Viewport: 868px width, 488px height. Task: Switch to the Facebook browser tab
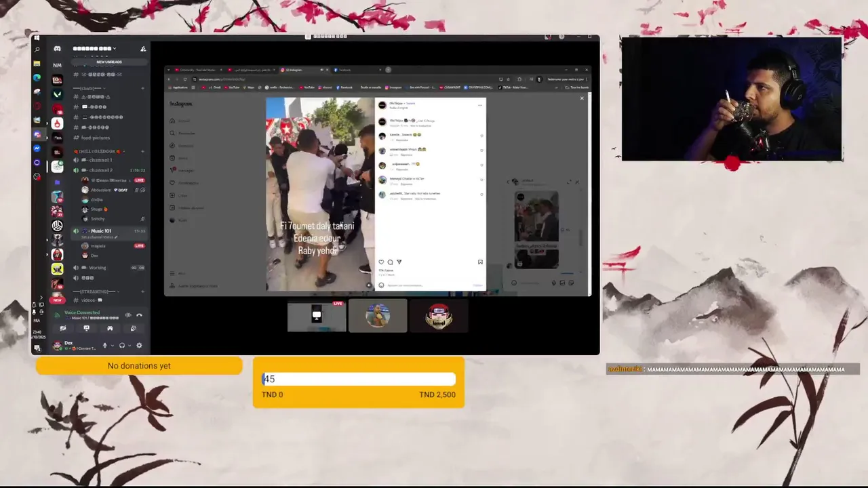(x=356, y=70)
